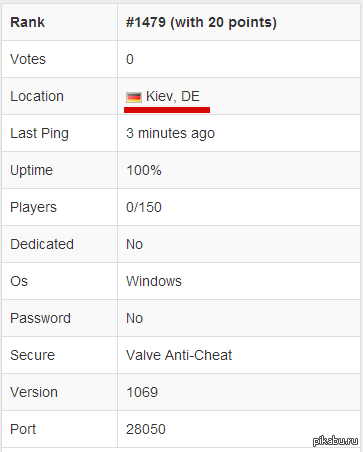Select the Port number 28050
This screenshot has height=452, width=363.
146,429
